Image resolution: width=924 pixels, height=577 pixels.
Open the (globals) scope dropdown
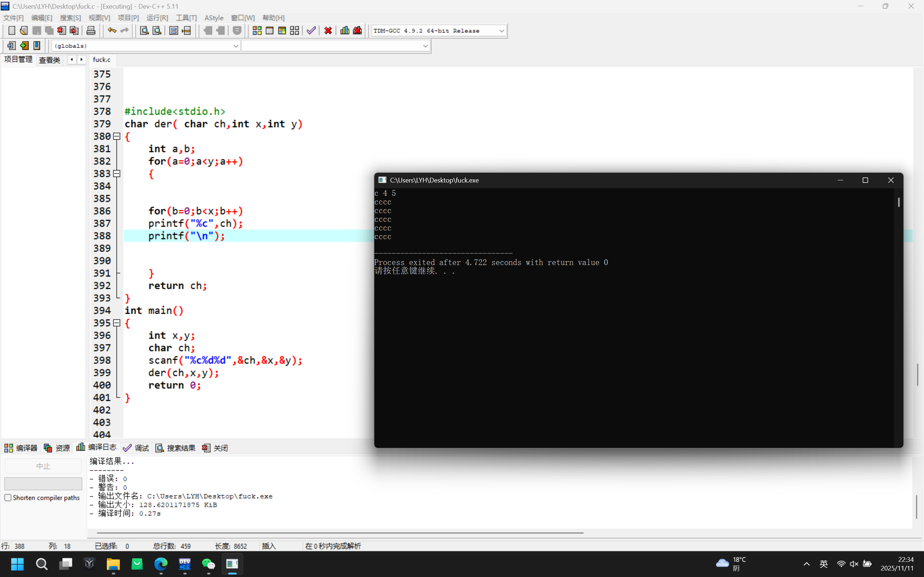pos(236,46)
